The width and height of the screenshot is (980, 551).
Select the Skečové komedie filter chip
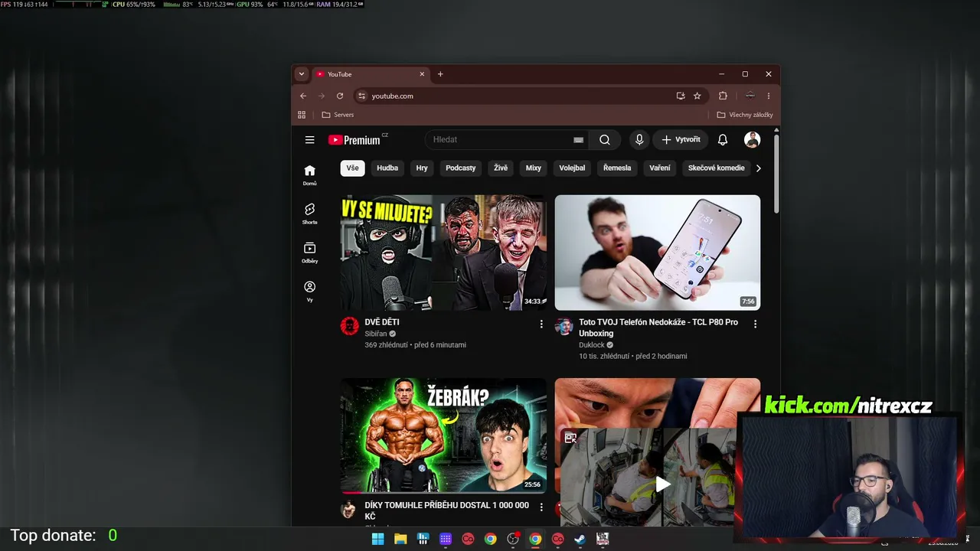717,168
